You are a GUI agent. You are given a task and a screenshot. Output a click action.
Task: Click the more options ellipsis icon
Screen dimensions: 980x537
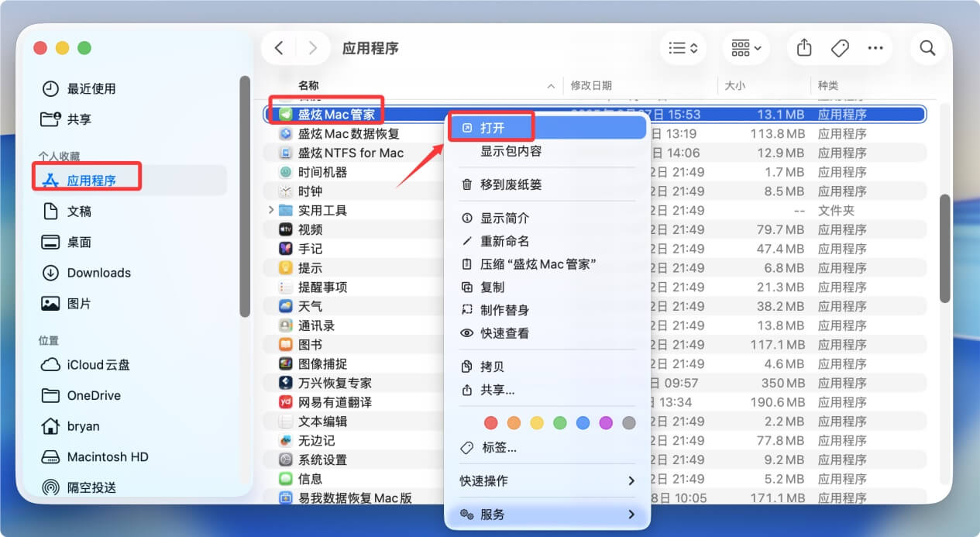[x=875, y=47]
